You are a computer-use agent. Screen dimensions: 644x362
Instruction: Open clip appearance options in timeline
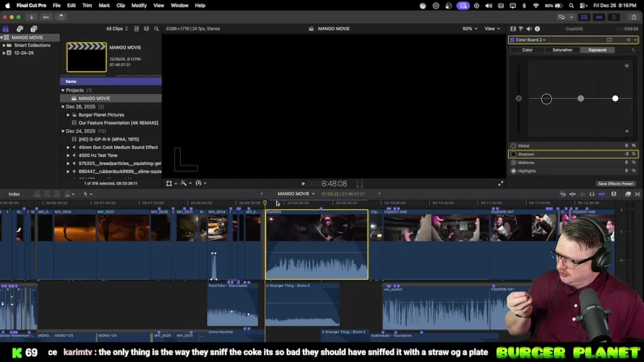(x=614, y=194)
